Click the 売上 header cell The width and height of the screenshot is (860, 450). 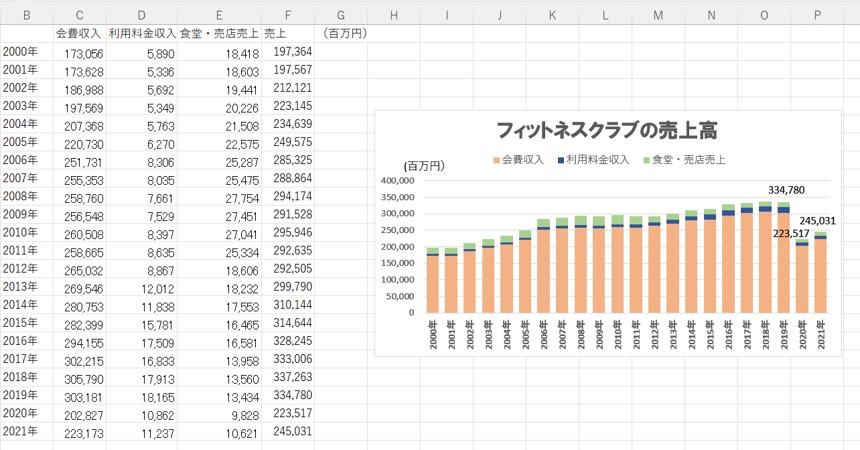coord(288,33)
